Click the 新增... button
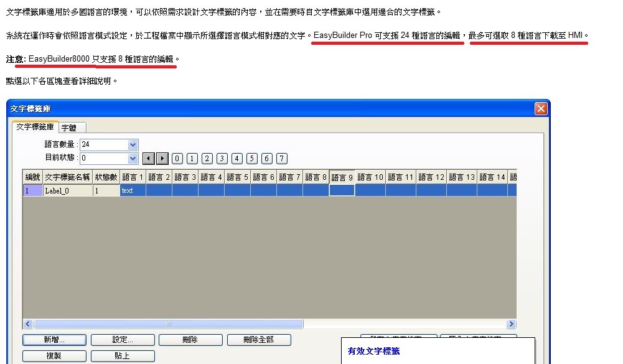The width and height of the screenshot is (623, 364). [x=54, y=340]
